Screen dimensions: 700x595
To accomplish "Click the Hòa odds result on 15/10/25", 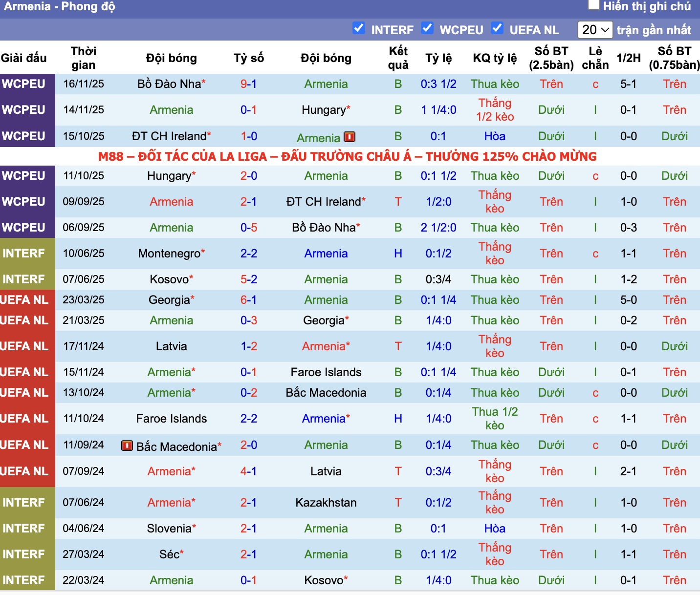I will [x=495, y=136].
